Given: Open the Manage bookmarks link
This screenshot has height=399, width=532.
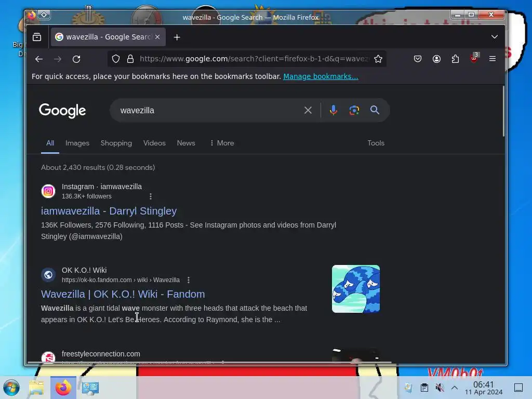Looking at the screenshot, I should (x=321, y=76).
